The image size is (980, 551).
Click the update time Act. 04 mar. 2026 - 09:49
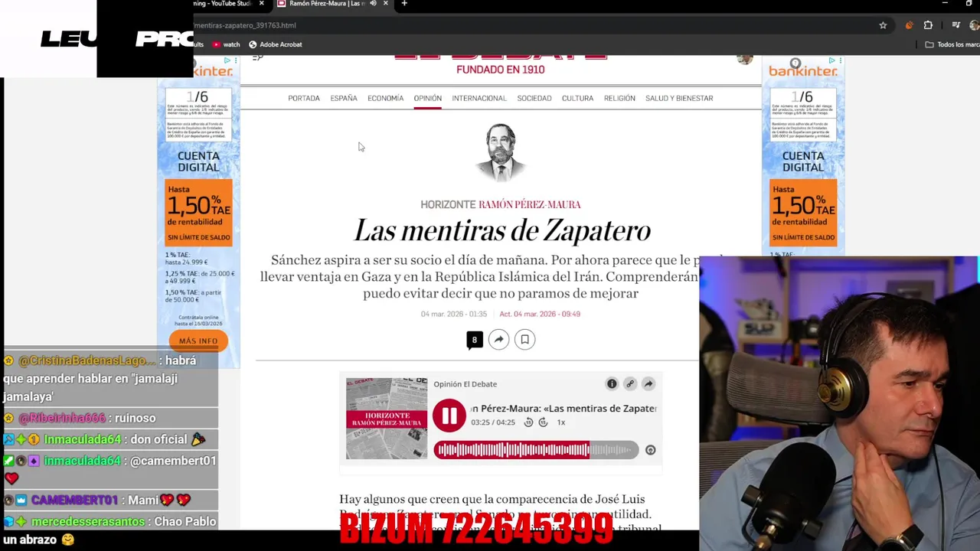point(540,314)
